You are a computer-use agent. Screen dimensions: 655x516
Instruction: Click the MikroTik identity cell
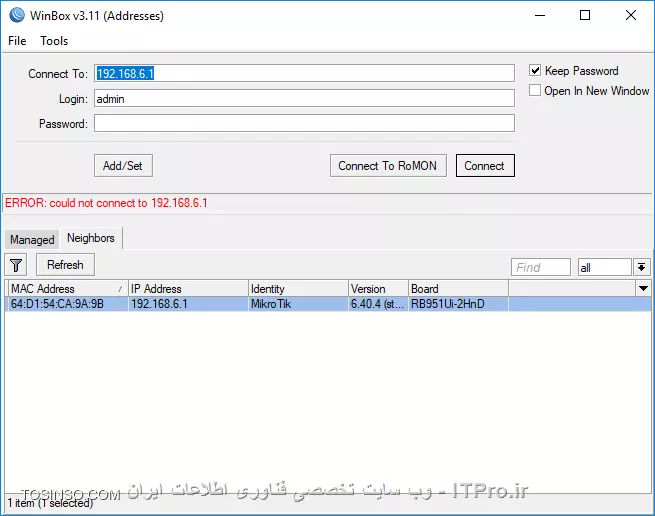(298, 304)
